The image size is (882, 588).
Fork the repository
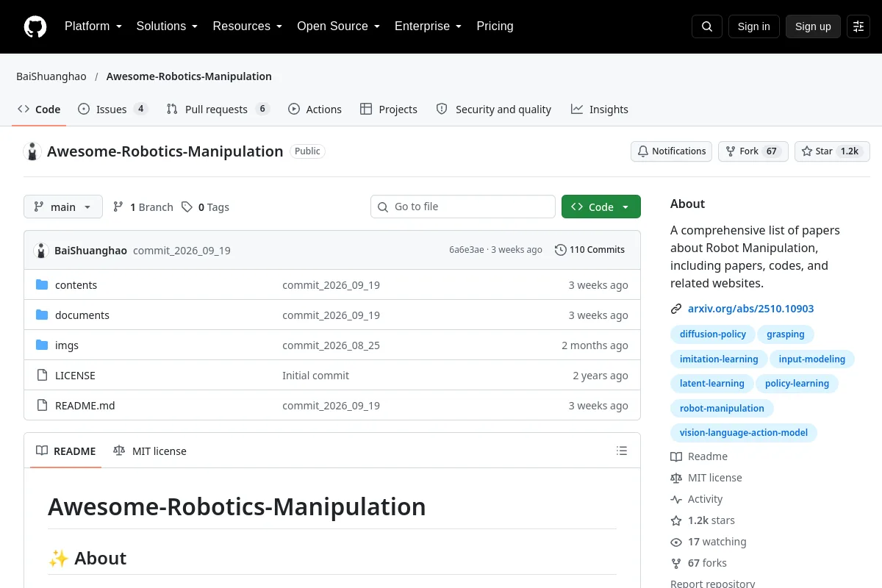[x=753, y=151]
